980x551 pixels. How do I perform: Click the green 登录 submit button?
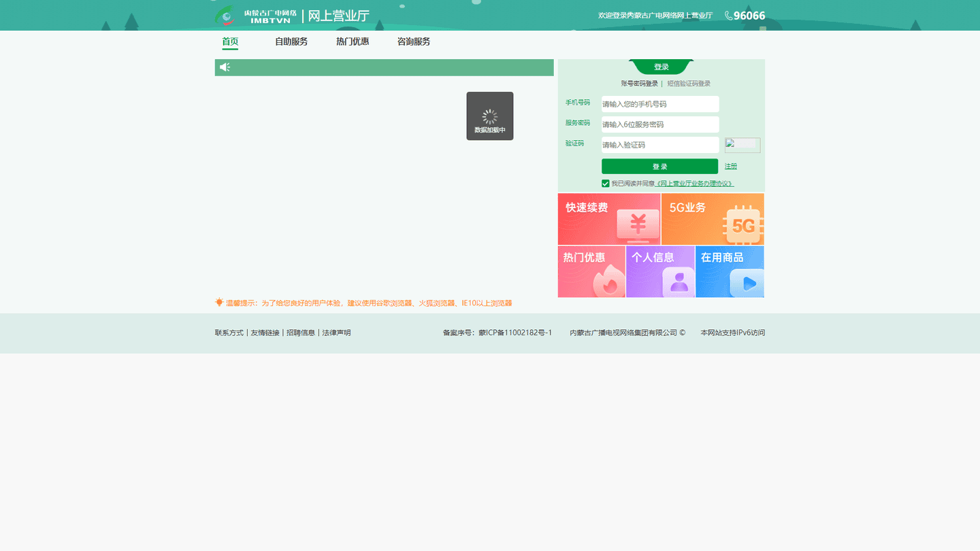pyautogui.click(x=659, y=167)
